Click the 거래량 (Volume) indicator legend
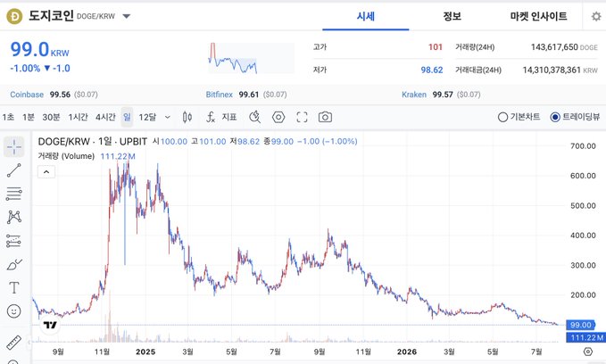The width and height of the screenshot is (606, 364). point(66,156)
